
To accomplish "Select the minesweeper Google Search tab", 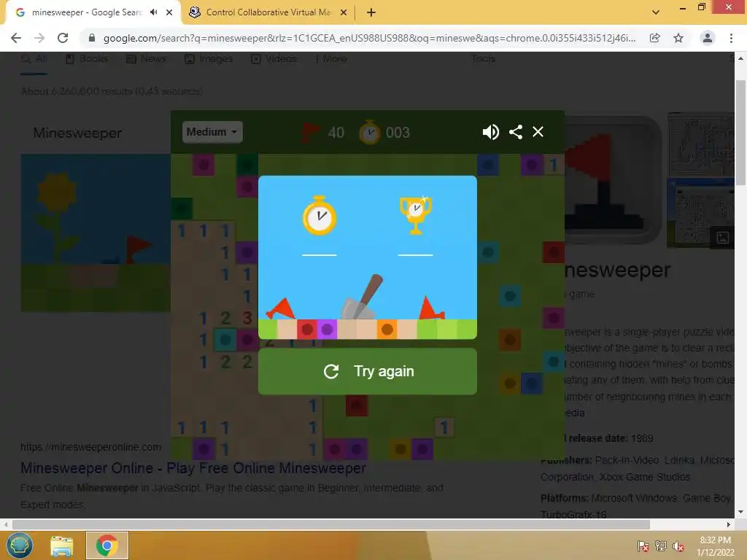I will pos(86,12).
